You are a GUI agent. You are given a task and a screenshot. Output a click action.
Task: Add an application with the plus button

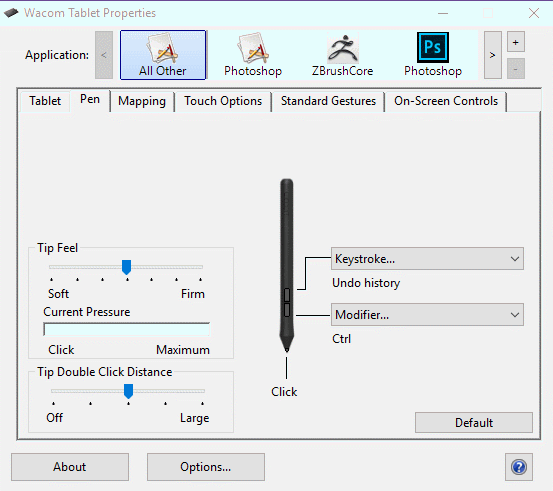[516, 42]
